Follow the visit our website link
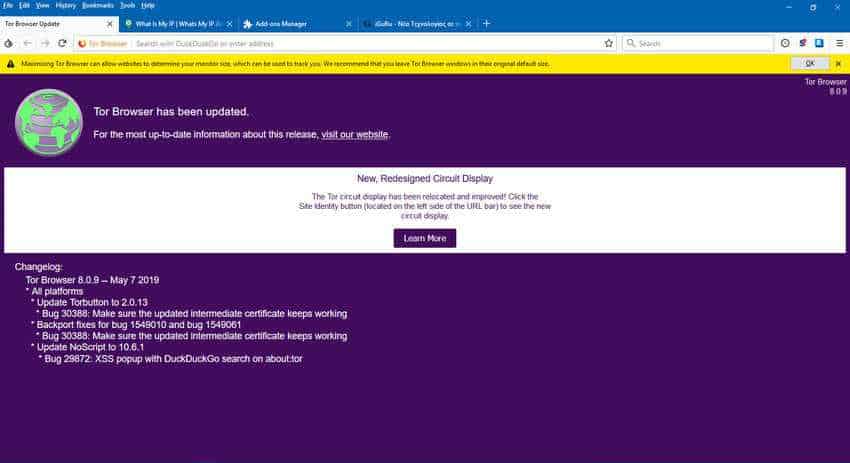The height and width of the screenshot is (463, 850). point(355,134)
